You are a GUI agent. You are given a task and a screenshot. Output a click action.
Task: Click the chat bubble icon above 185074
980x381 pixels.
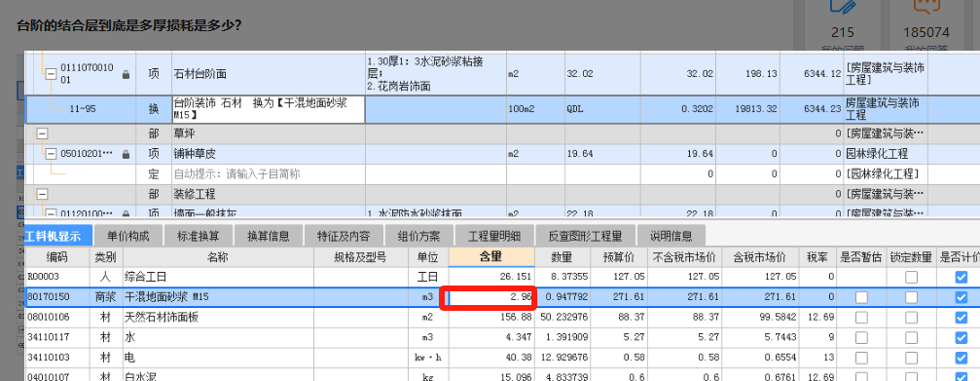(x=926, y=6)
